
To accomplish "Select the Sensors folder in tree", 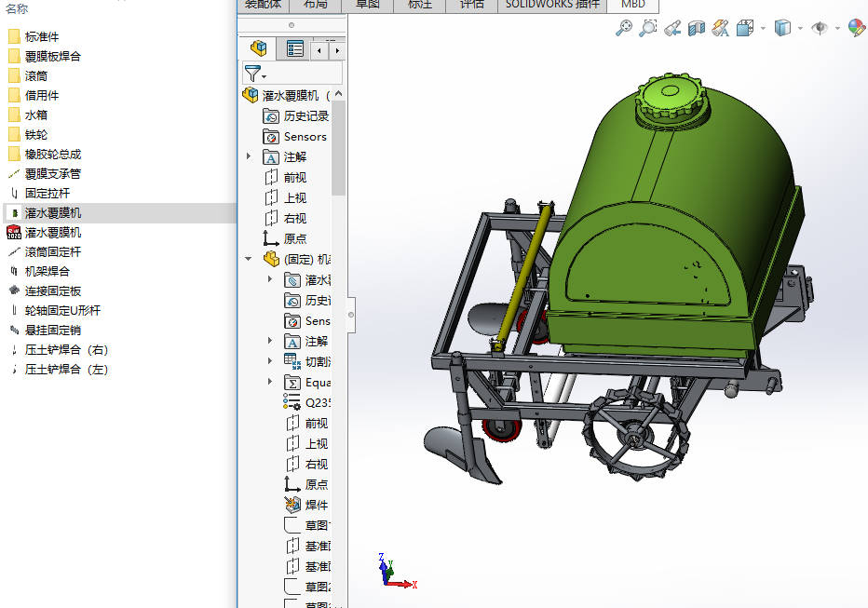I will (x=305, y=137).
